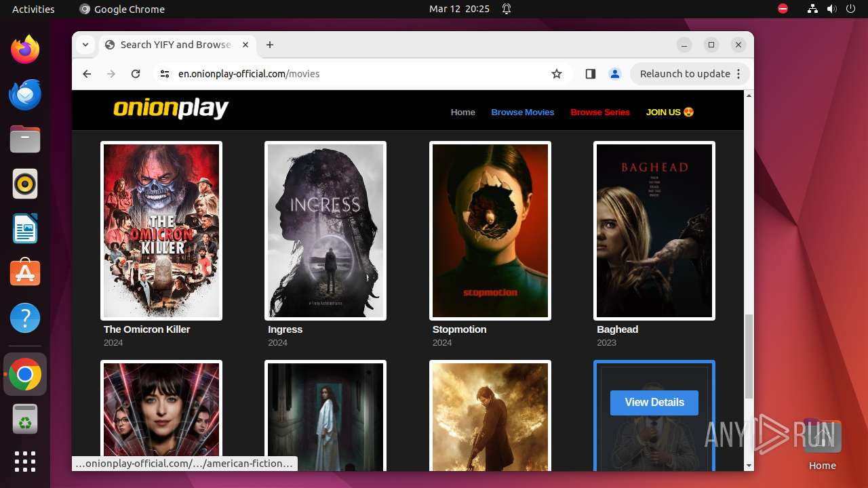Open Browse Series in the site navigation
868x488 pixels.
[x=600, y=113]
